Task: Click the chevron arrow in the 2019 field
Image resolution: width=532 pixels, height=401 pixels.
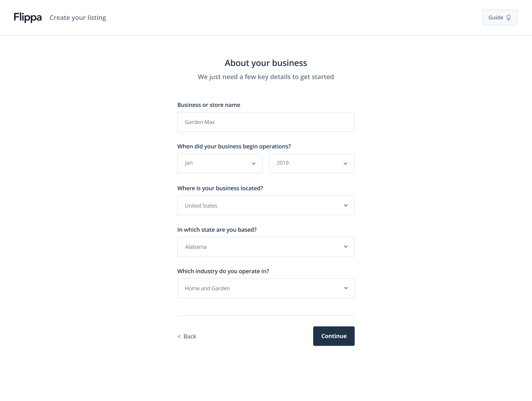Action: point(345,163)
